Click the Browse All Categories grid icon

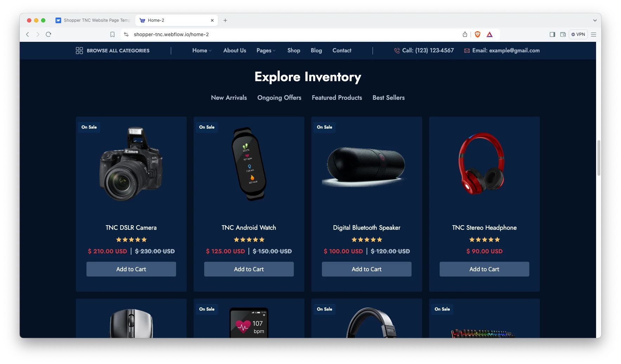(79, 51)
